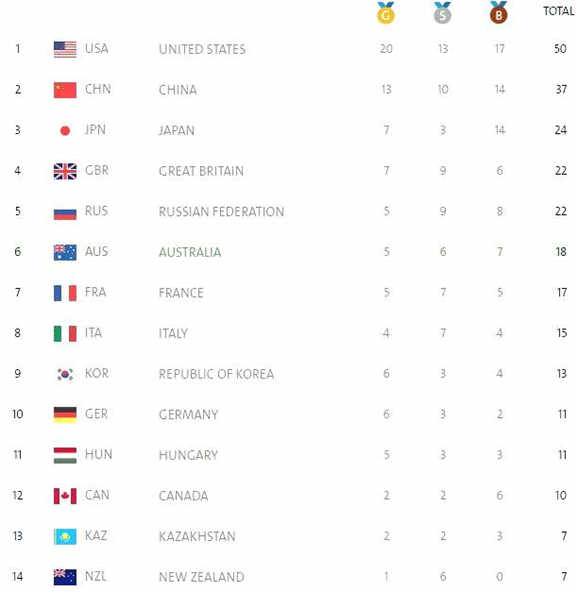Click the Germany flag icon
Screen dimensions: 577x592
65,415
